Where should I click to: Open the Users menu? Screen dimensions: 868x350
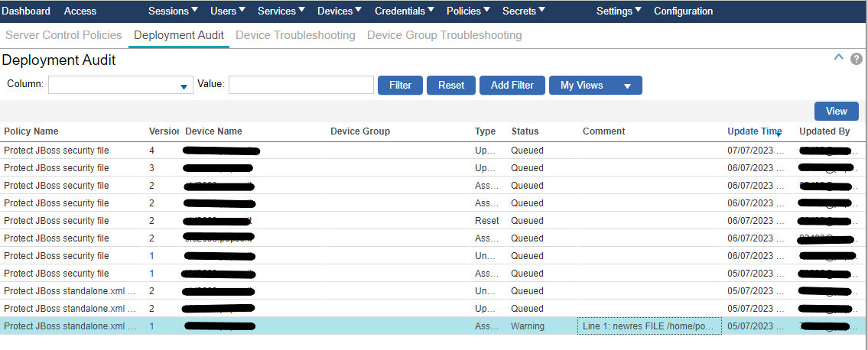point(227,11)
